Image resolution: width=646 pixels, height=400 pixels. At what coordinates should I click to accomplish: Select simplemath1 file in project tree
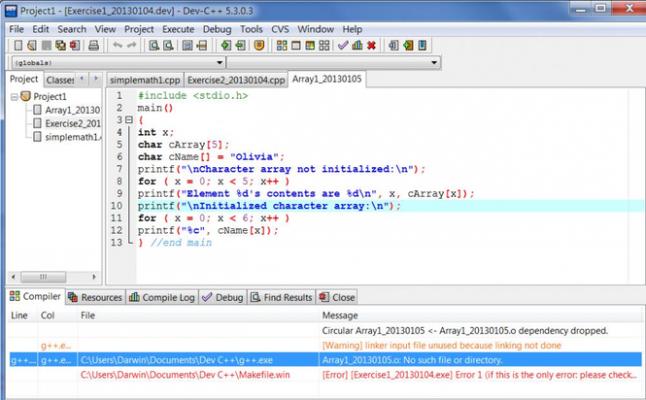click(67, 137)
